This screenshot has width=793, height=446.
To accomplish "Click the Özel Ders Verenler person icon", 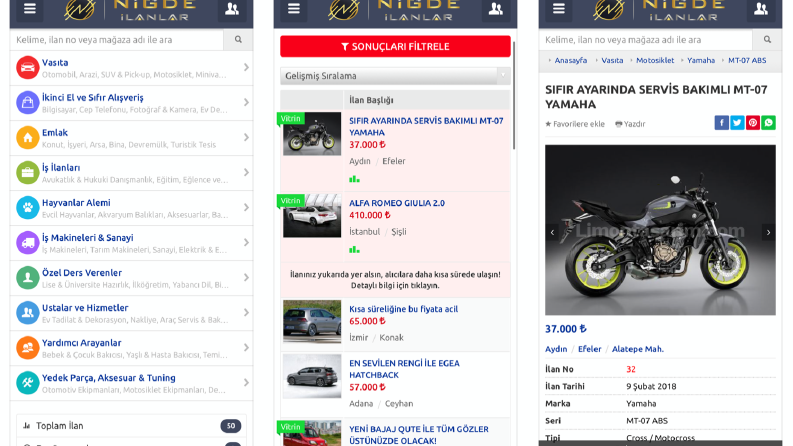I will [27, 278].
